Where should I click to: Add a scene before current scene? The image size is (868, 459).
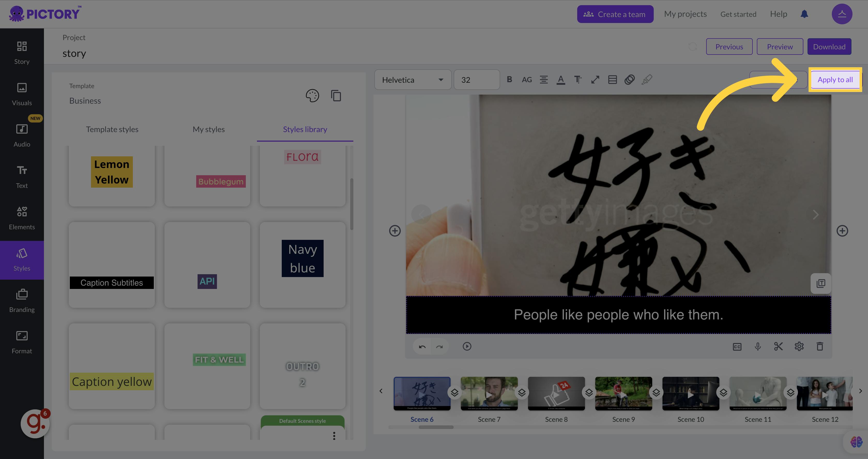(x=395, y=231)
